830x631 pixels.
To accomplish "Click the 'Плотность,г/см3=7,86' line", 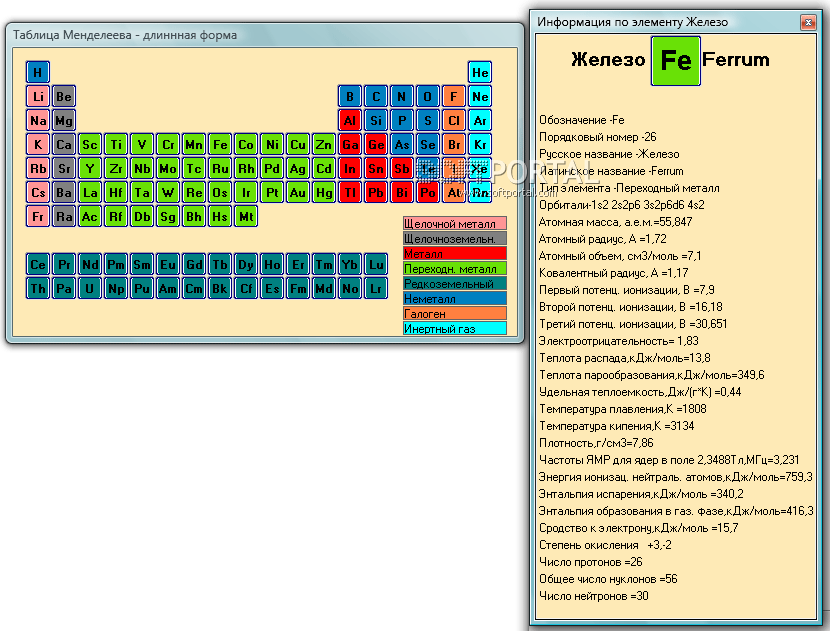I will pyautogui.click(x=596, y=443).
